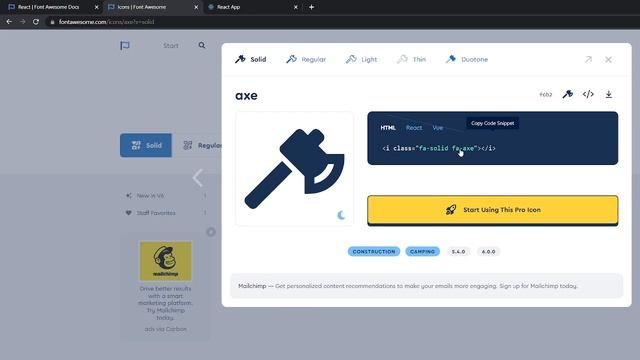The width and height of the screenshot is (640, 360).
Task: Select Vue code snippet tab
Action: pyautogui.click(x=438, y=128)
